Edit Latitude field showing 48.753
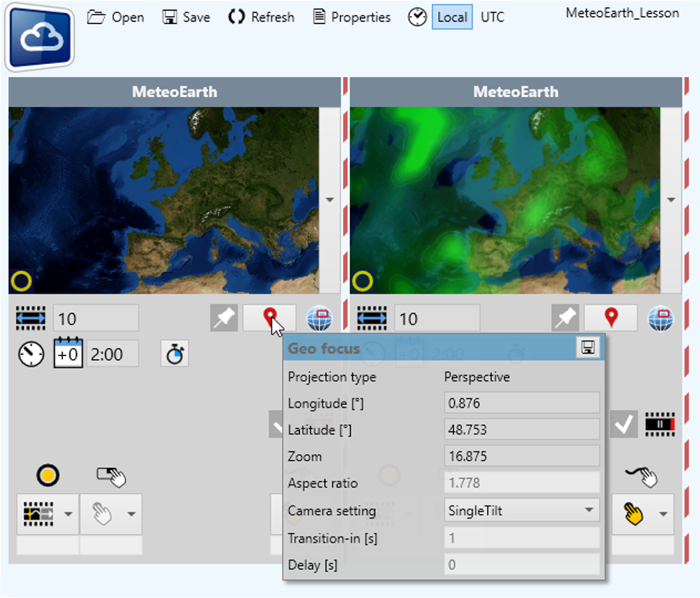Image resolution: width=700 pixels, height=598 pixels. 522,429
